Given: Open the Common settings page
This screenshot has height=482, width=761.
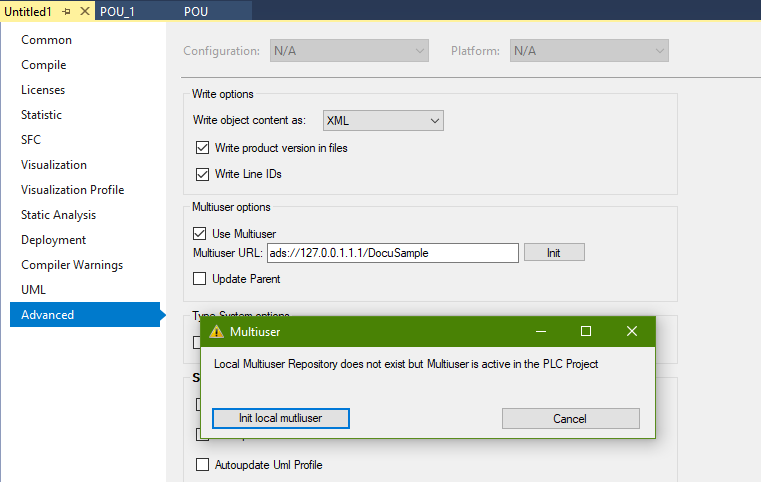Looking at the screenshot, I should (46, 40).
